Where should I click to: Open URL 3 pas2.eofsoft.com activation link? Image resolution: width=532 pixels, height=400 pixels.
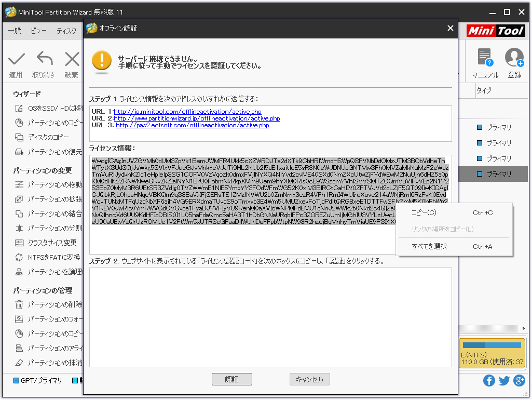pos(192,125)
